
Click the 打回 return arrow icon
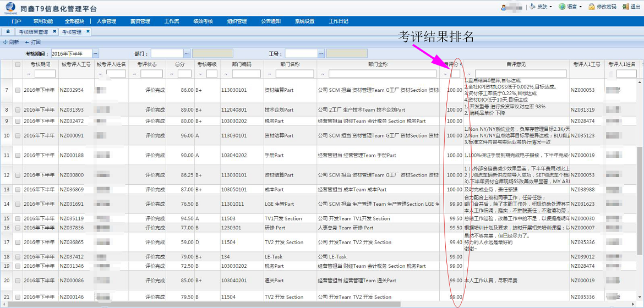pyautogui.click(x=27, y=42)
